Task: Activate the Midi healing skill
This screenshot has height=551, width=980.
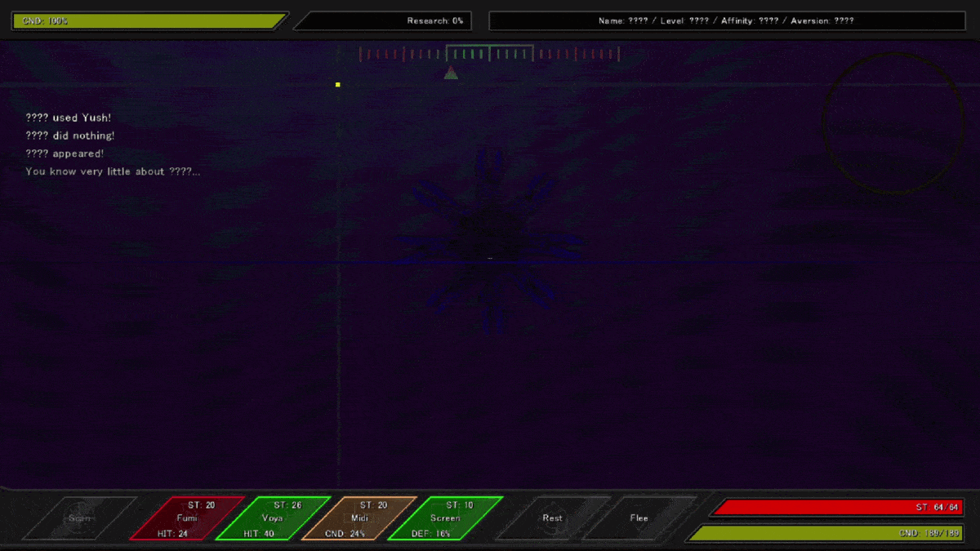Action: coord(359,518)
